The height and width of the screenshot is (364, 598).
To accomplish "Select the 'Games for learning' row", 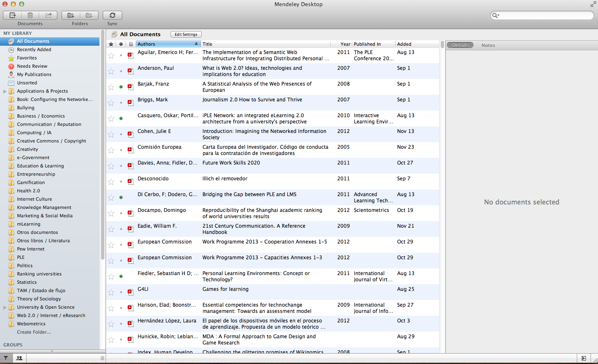I will pos(273,292).
